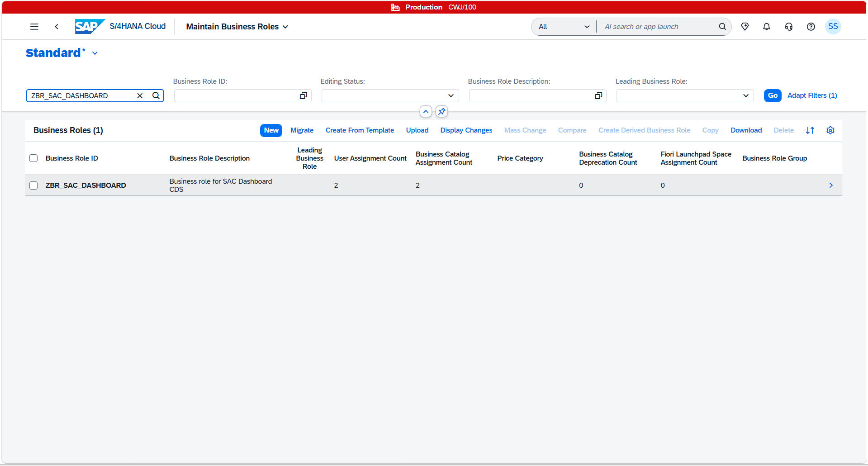The width and height of the screenshot is (868, 466).
Task: Open Adapt Filters (1)
Action: click(812, 95)
